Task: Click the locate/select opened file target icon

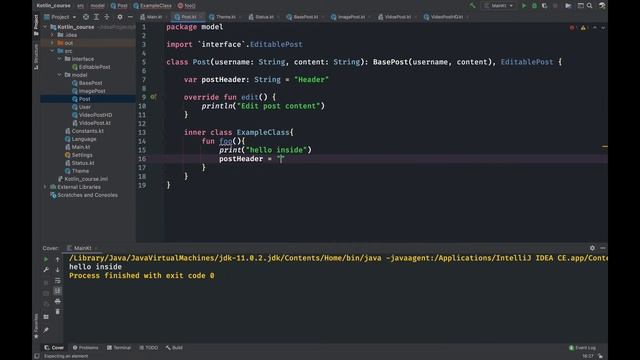Action: tap(86, 17)
